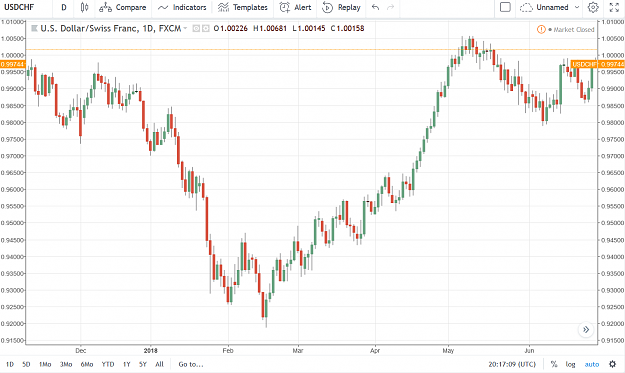Click the 20:17:09 (UTC) timezone clock

[512, 364]
